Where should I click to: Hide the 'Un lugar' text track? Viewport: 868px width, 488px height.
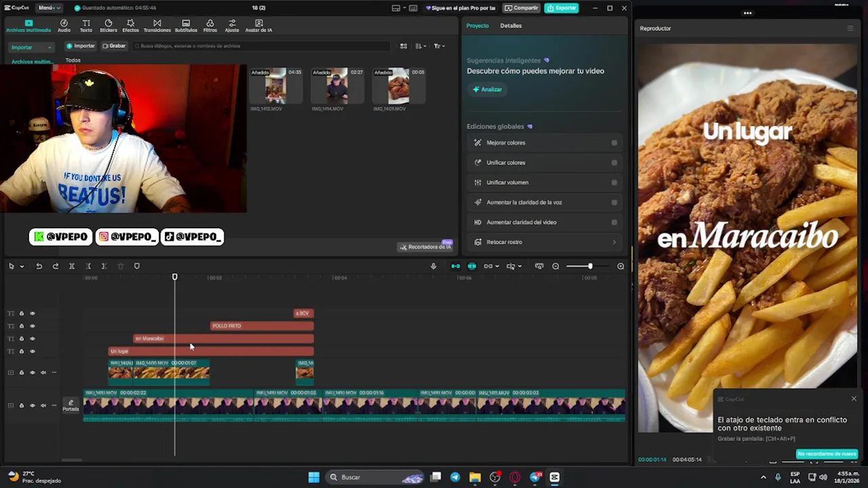(32, 351)
